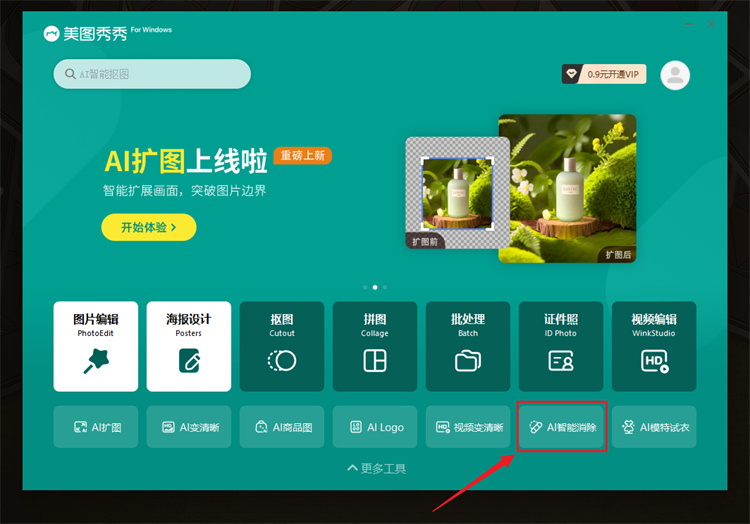Open the 拼图 Collage tool

tap(375, 346)
